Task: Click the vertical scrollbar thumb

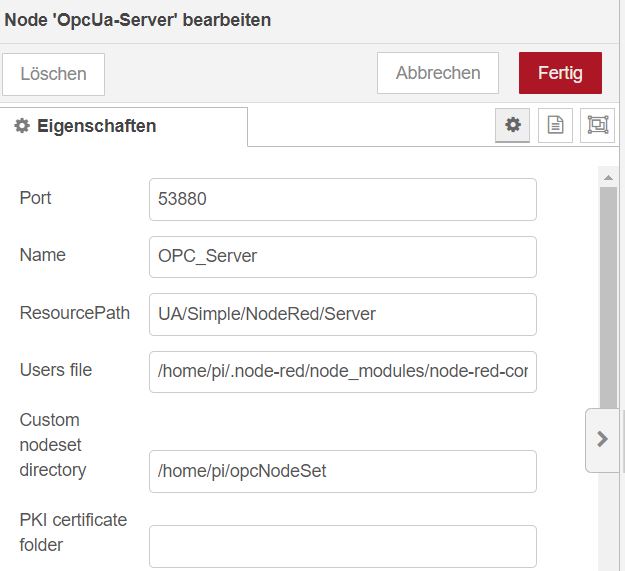Action: (608, 297)
